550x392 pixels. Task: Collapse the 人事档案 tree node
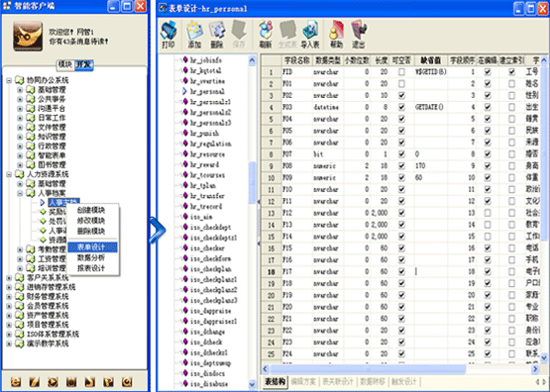20,193
